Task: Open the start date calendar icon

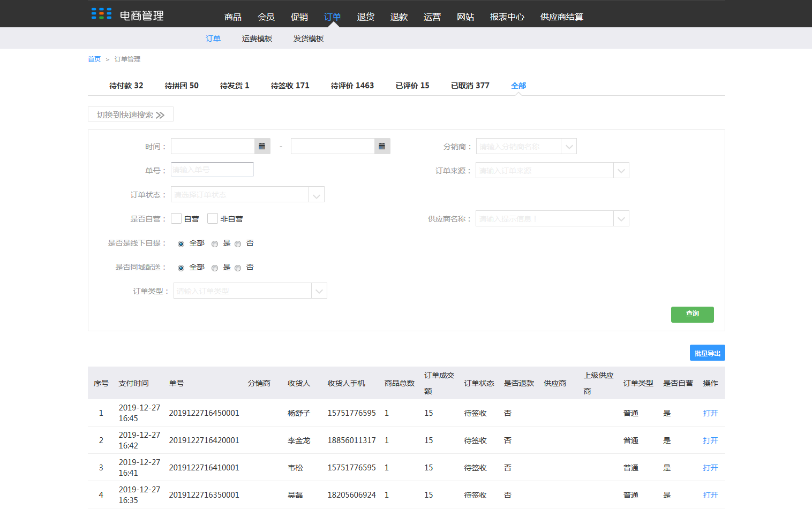Action: [262, 146]
